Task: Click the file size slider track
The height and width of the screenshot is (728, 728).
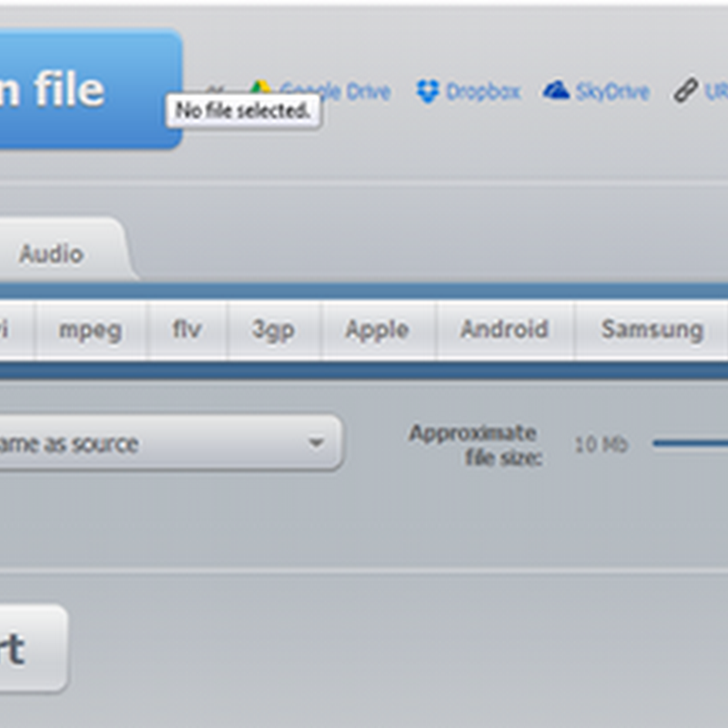Action: coord(690,444)
